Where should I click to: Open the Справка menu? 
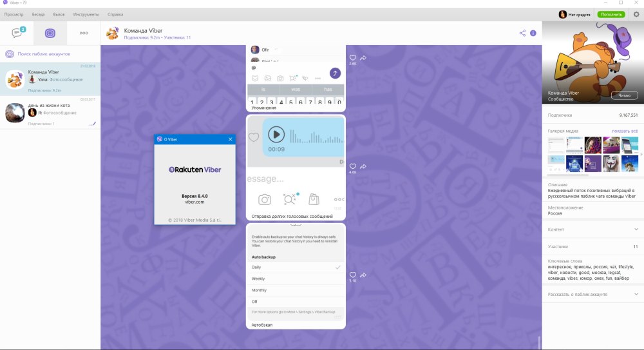(115, 14)
